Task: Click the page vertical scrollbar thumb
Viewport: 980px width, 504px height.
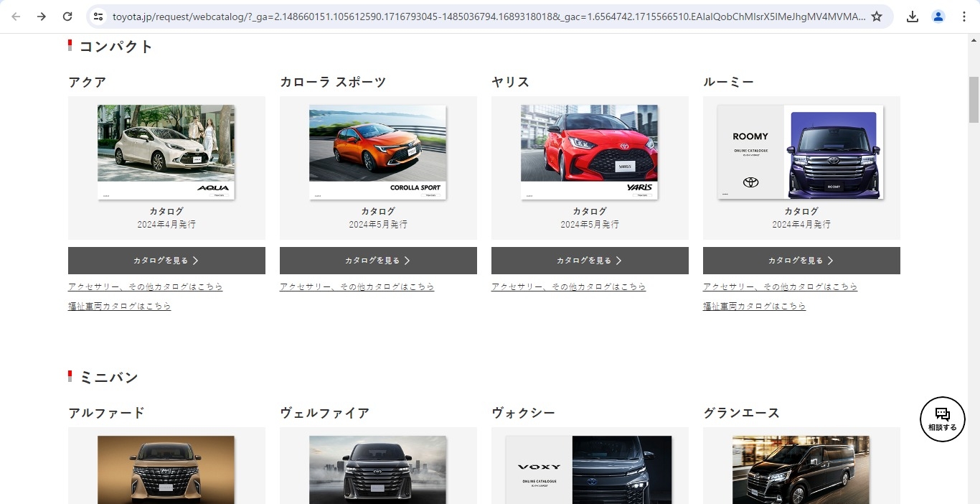Action: (x=974, y=100)
